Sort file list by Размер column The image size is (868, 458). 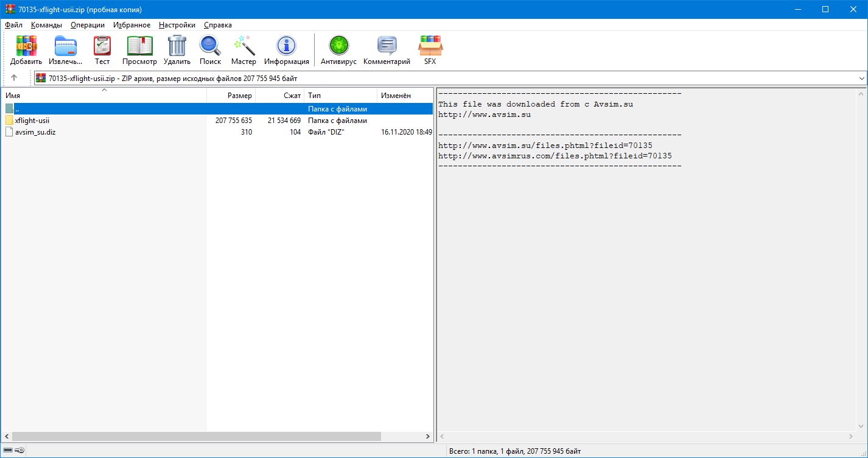[231, 96]
